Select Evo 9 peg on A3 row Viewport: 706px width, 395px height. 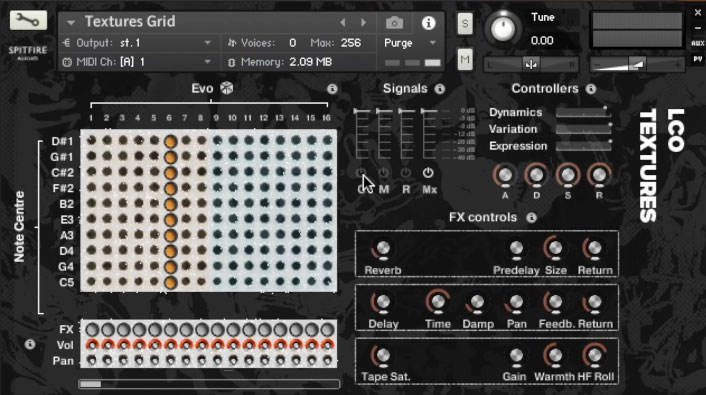(217, 235)
